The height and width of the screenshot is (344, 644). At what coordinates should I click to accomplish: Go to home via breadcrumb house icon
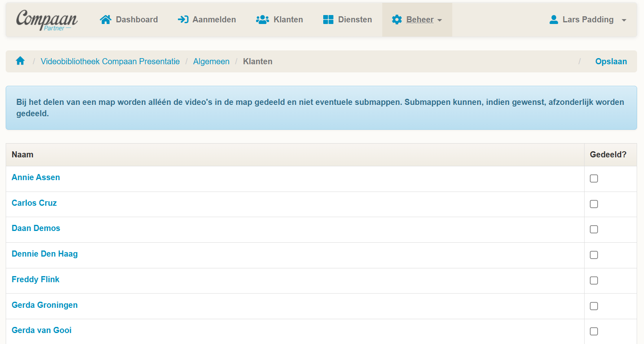tap(20, 61)
